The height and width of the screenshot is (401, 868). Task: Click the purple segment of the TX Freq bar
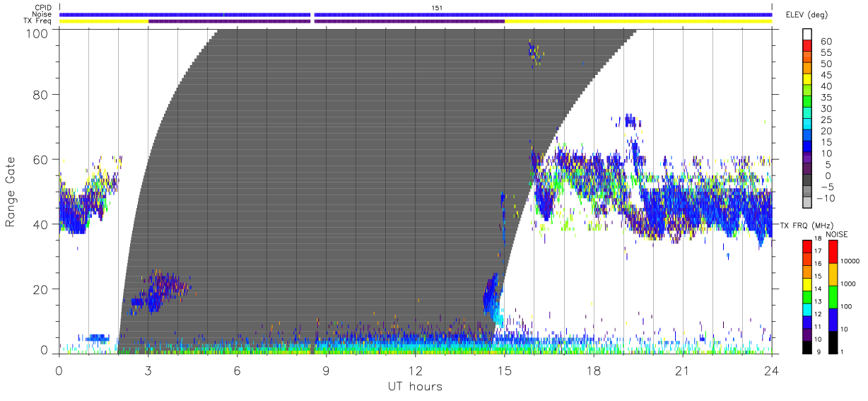pyautogui.click(x=327, y=21)
